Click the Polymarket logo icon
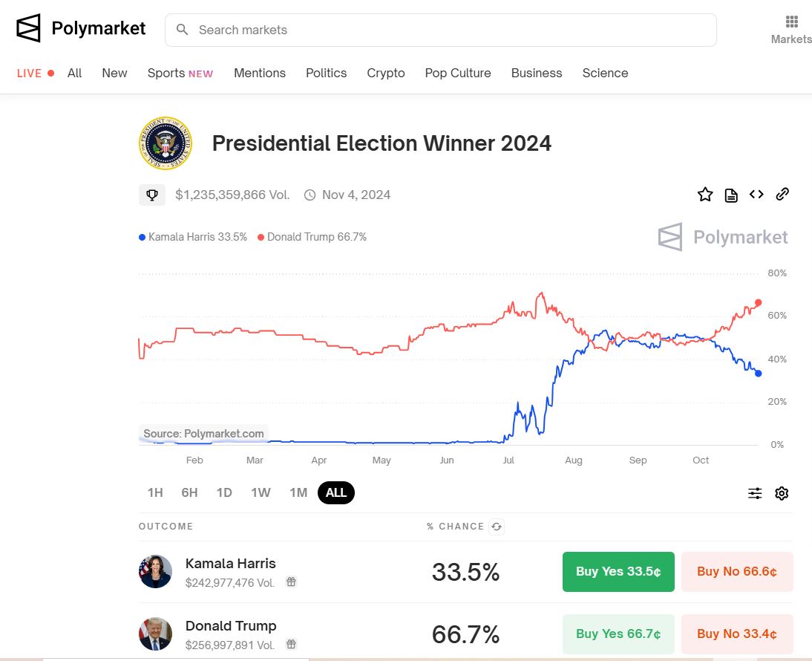This screenshot has width=812, height=661. (29, 29)
